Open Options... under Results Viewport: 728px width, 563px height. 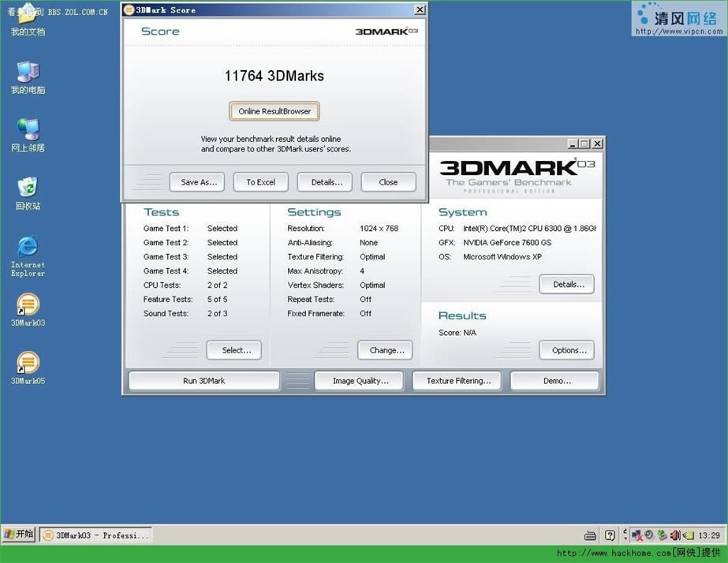[567, 350]
